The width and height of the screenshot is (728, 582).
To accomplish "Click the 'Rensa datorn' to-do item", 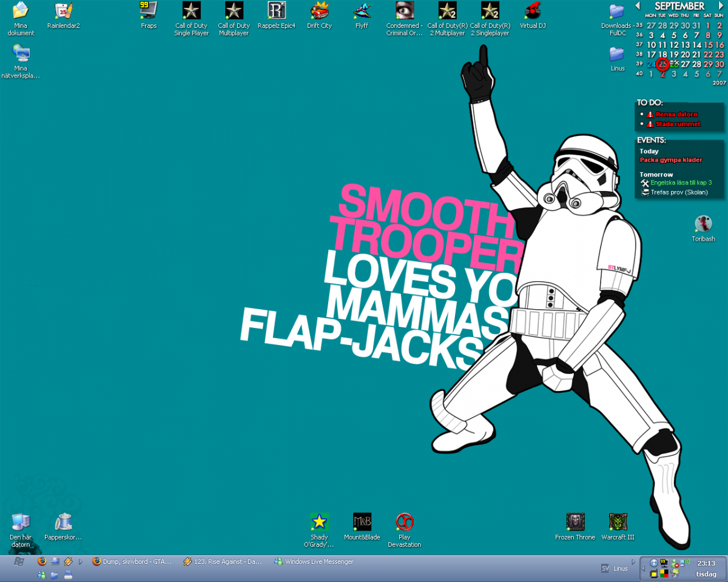I will (x=676, y=114).
